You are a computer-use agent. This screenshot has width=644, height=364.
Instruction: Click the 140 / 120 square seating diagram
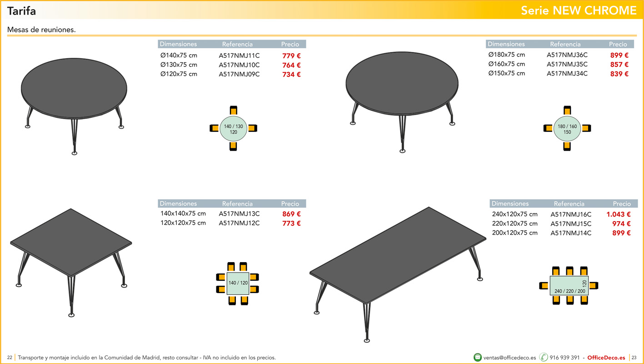[238, 283]
